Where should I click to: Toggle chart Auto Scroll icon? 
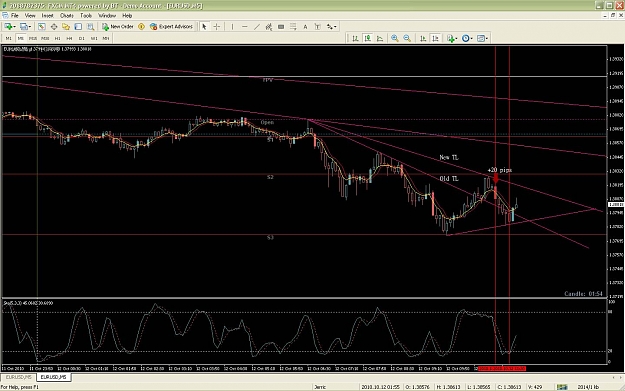pos(423,38)
